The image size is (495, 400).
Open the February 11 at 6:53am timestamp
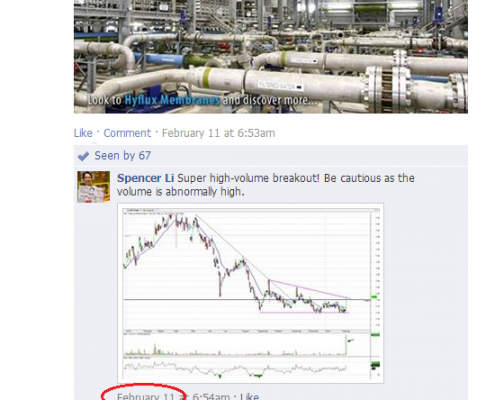tap(218, 133)
